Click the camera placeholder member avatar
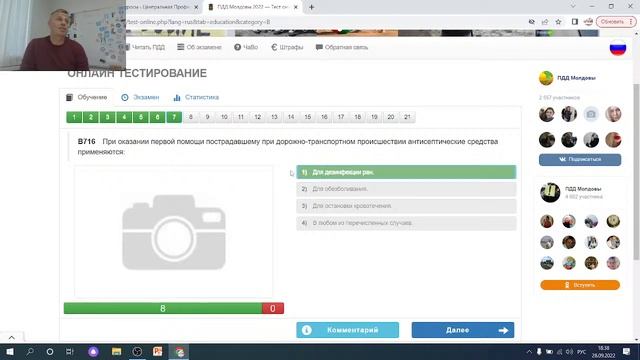The image size is (640, 360). 591,114
